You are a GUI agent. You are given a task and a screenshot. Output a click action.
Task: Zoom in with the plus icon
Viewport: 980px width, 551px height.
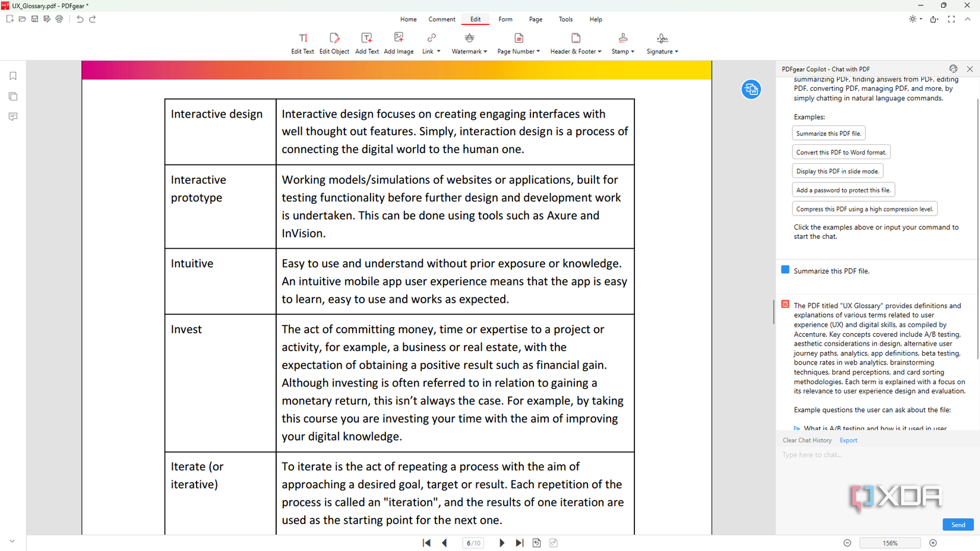point(933,543)
